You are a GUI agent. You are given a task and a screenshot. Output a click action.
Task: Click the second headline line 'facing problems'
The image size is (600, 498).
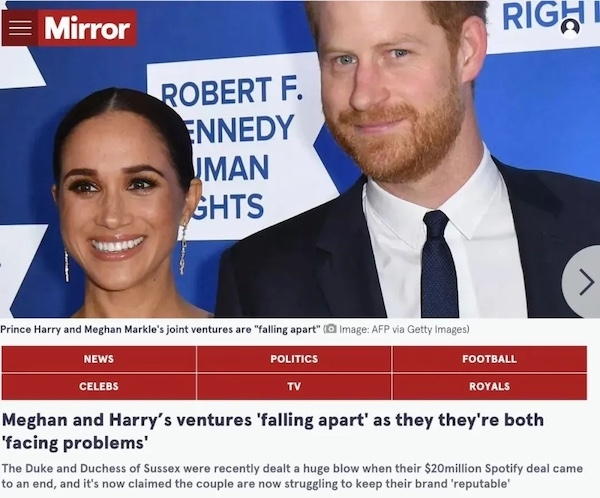coord(75,443)
